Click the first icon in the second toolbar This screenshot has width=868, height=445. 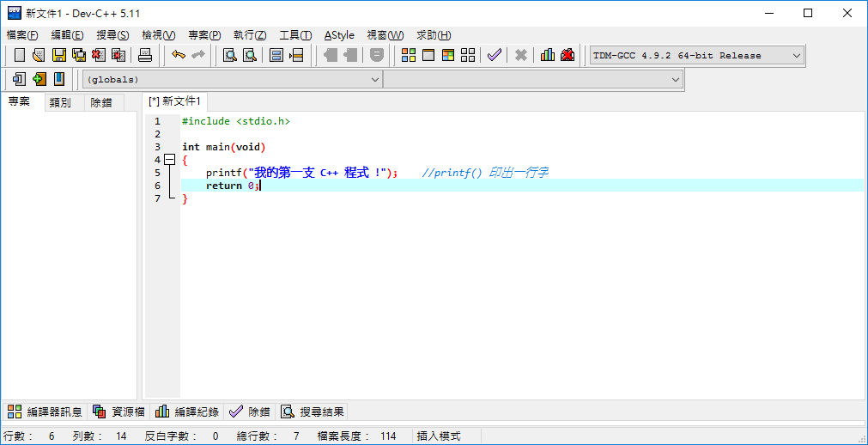click(x=20, y=79)
